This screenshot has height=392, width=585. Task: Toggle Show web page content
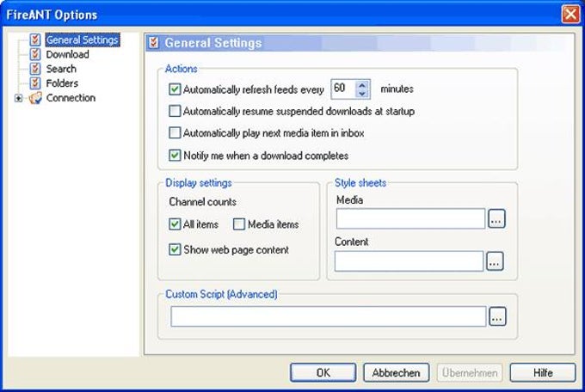175,249
